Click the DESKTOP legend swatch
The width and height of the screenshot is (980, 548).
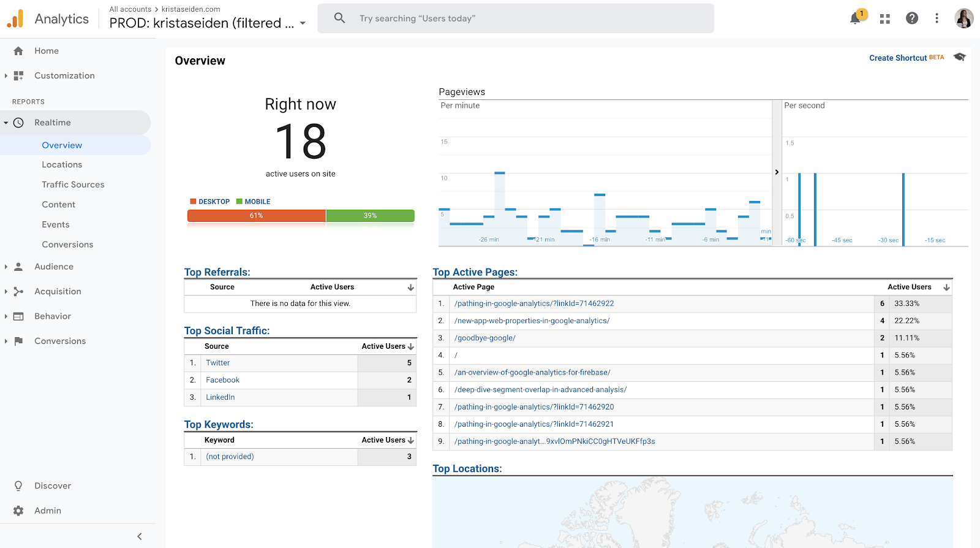tap(193, 202)
